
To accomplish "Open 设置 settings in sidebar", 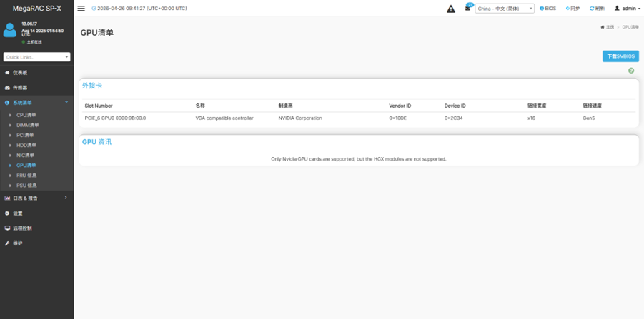I will [x=36, y=213].
